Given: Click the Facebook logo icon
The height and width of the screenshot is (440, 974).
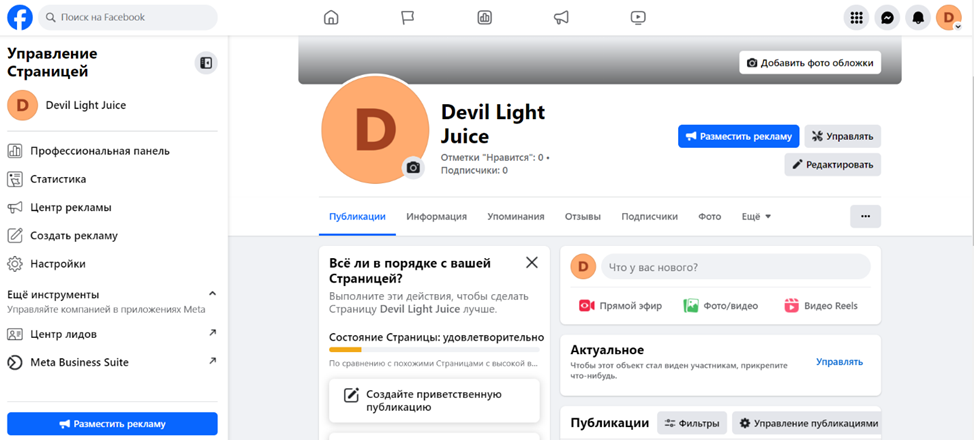Looking at the screenshot, I should tap(20, 17).
